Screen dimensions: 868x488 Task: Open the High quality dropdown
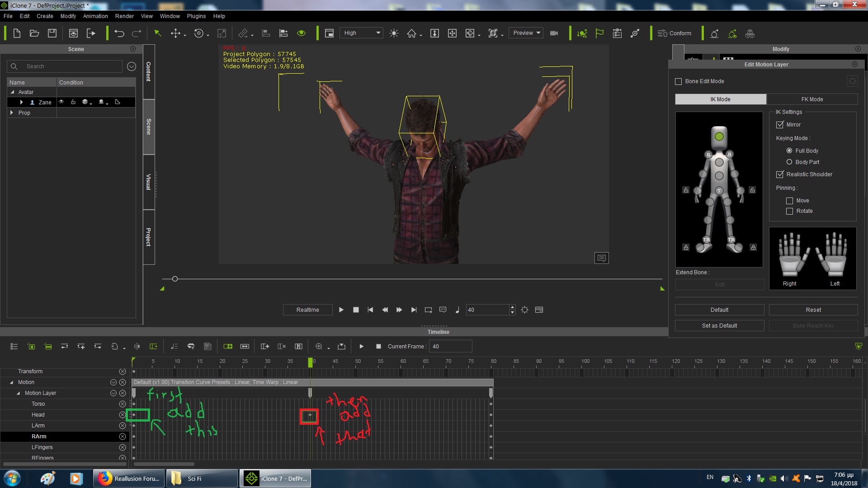coord(362,33)
